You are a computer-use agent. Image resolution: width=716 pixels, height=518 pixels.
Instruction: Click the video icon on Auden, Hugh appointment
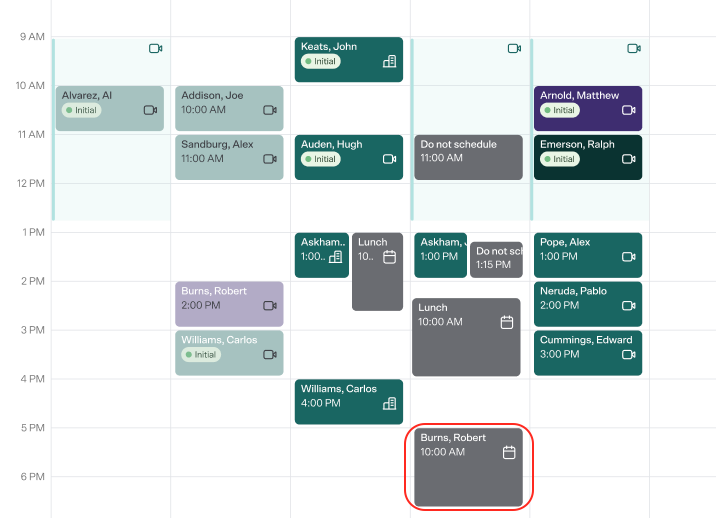pyautogui.click(x=390, y=159)
